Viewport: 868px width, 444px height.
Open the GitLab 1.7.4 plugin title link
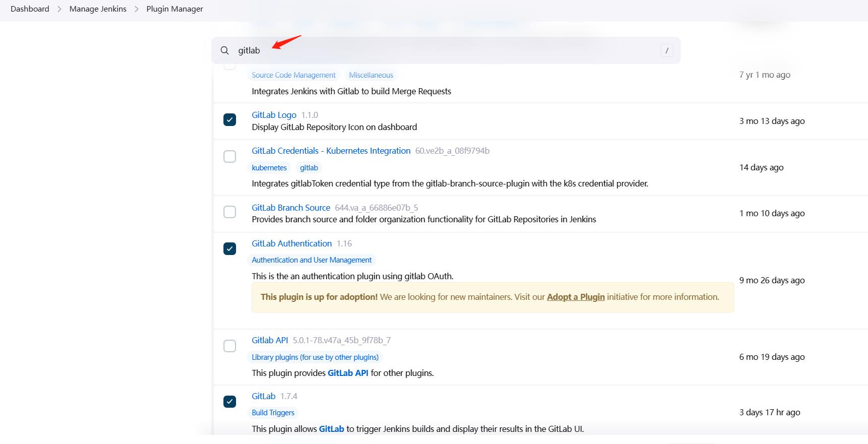(263, 396)
